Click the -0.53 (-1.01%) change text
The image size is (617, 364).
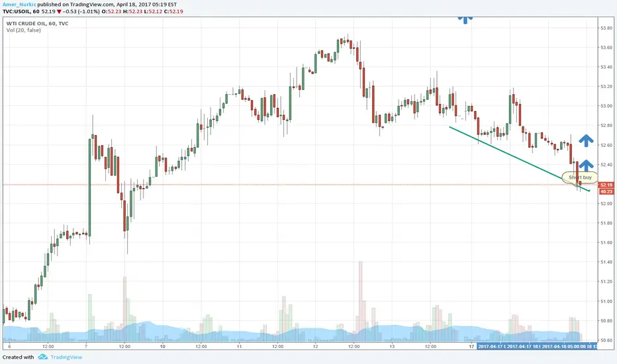(81, 11)
